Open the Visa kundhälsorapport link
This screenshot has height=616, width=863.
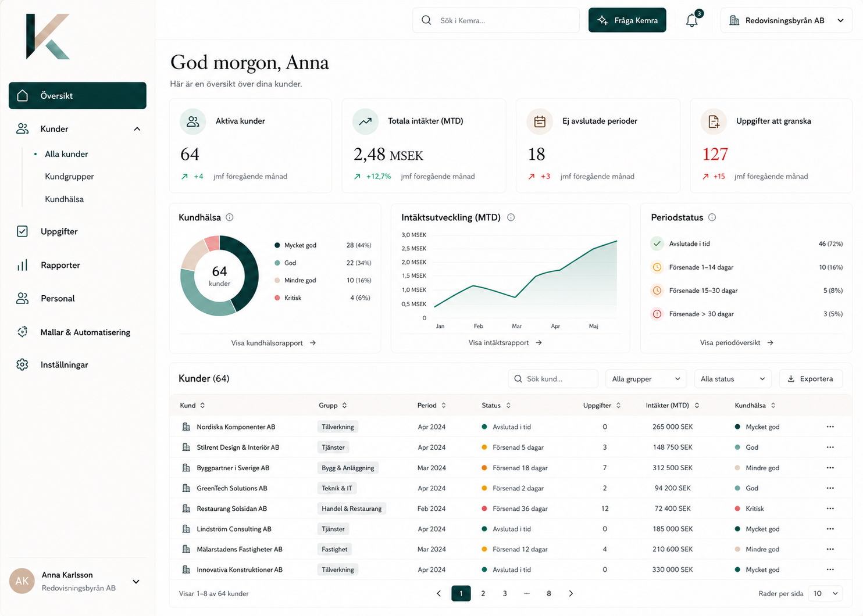point(273,343)
